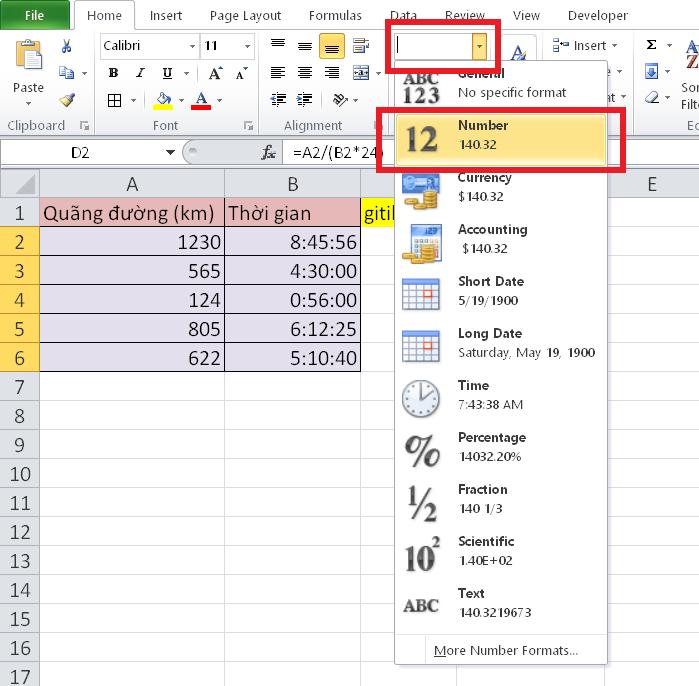Click the green File button

tap(34, 15)
